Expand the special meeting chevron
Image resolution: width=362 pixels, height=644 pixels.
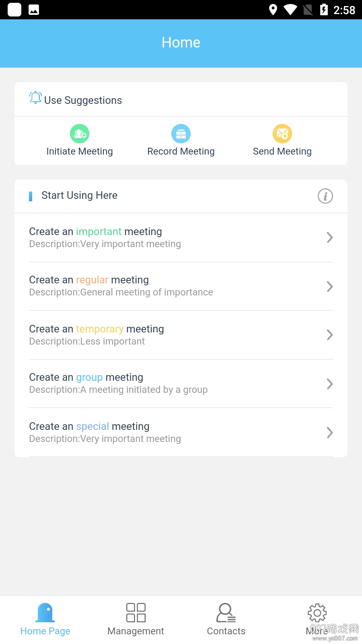pos(330,433)
